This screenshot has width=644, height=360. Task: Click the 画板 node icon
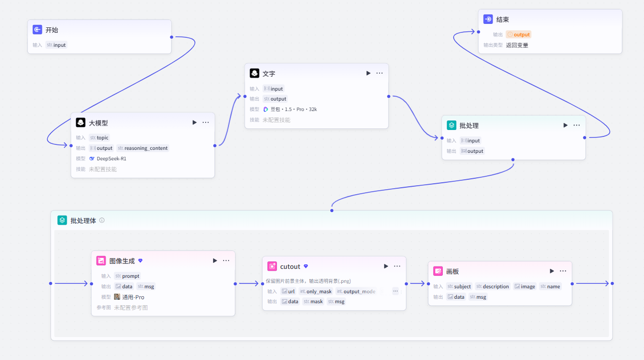point(438,271)
